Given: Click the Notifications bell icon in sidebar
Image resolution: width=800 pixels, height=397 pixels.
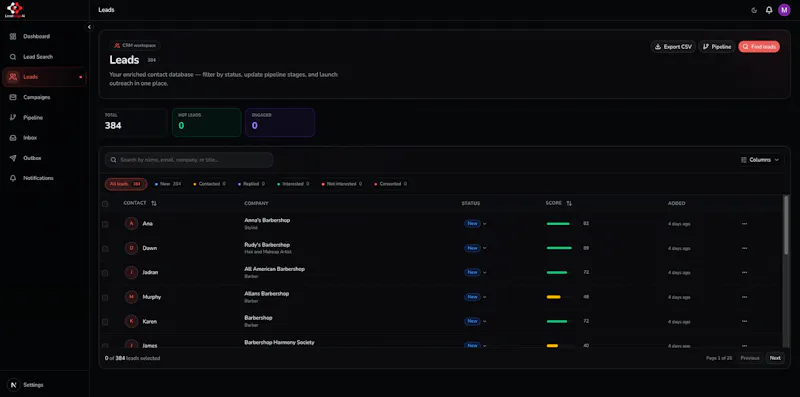Looking at the screenshot, I should tap(13, 178).
